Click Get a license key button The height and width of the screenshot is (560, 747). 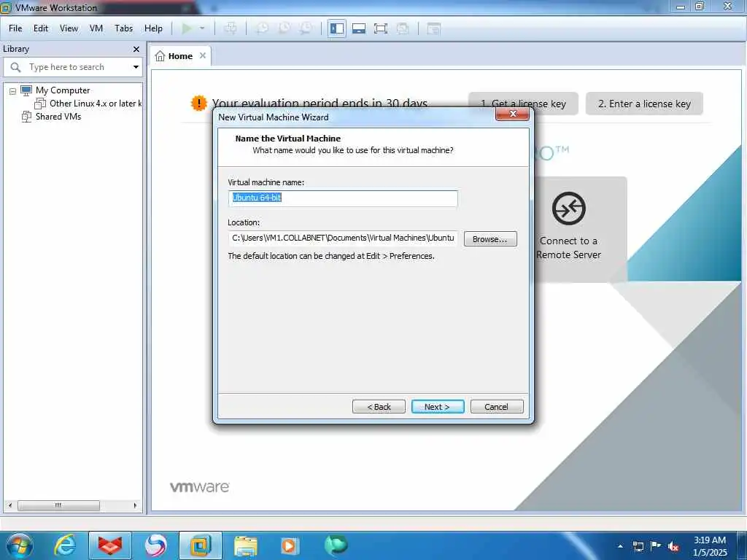coord(523,104)
